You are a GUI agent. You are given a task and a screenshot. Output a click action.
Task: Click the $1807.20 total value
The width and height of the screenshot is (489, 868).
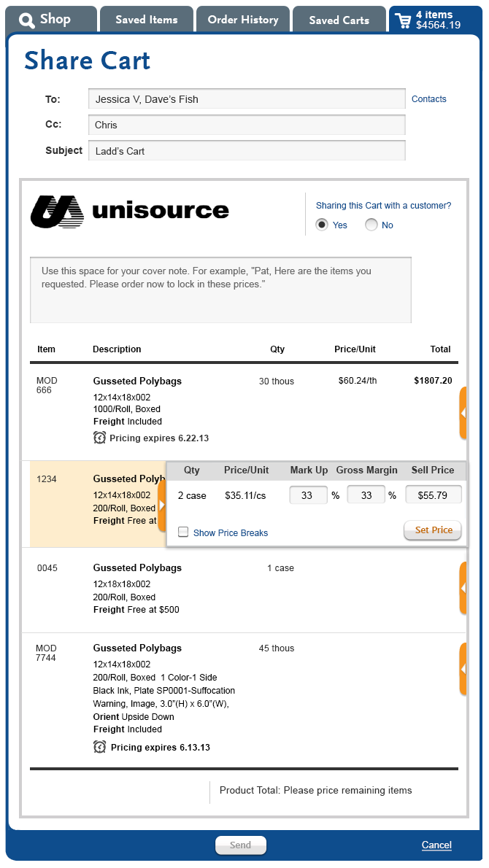click(433, 381)
